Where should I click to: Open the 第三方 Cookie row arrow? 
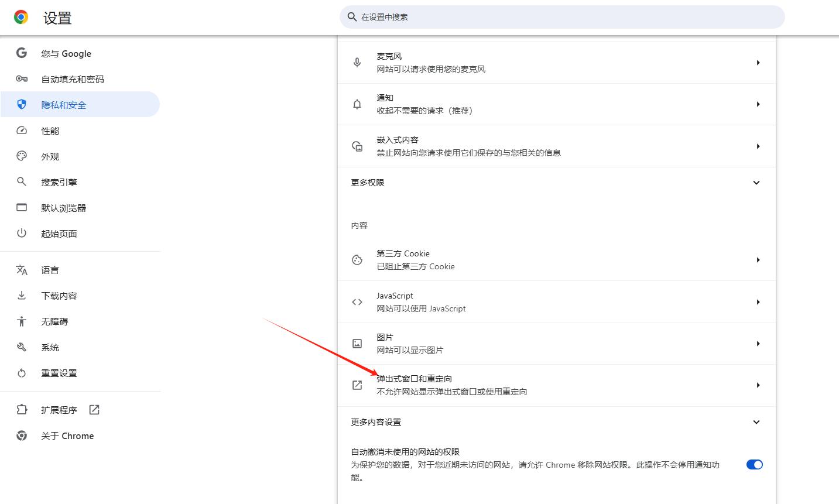758,260
